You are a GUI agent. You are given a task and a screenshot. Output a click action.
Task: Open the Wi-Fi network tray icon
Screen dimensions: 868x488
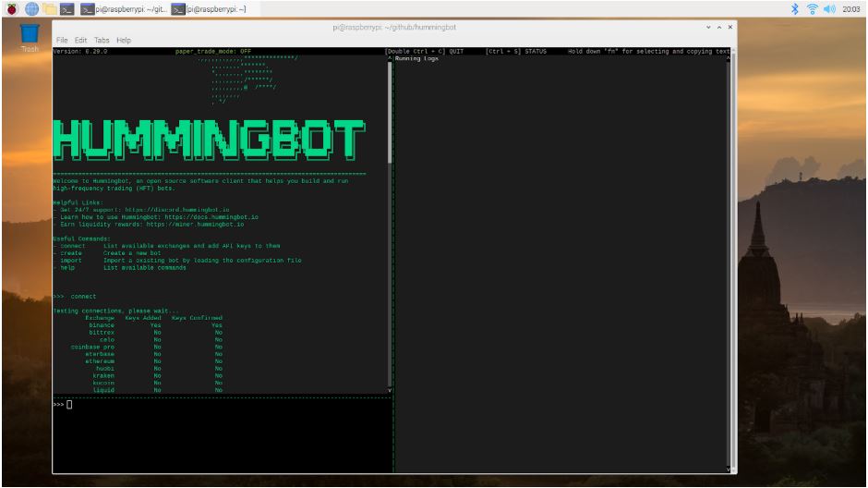coord(812,9)
